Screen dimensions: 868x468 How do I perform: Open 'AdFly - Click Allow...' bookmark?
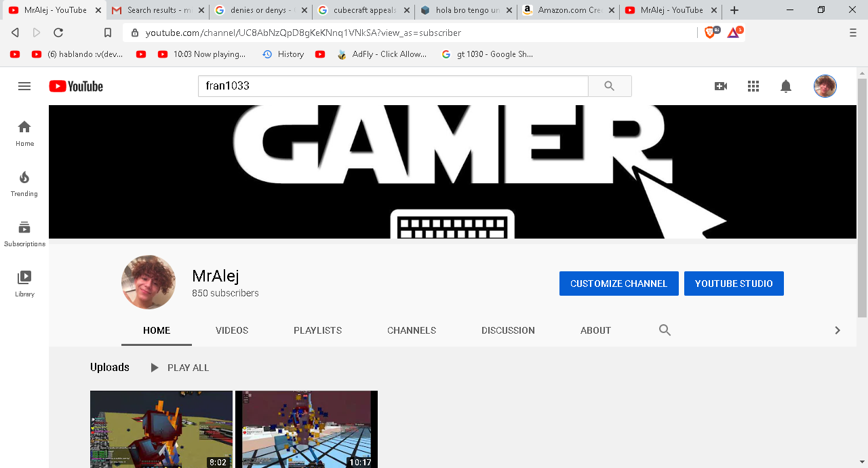point(382,54)
